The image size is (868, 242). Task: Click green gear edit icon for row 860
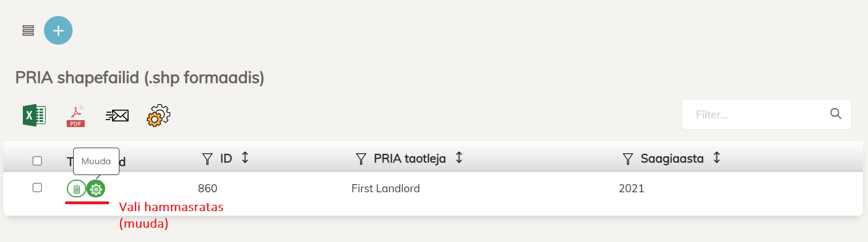click(96, 188)
